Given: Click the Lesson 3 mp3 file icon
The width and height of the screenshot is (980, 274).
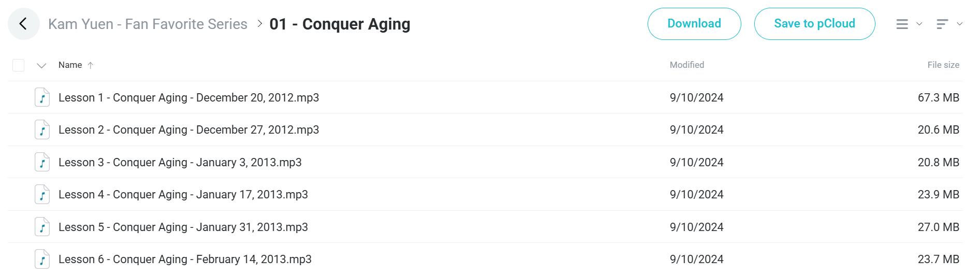Looking at the screenshot, I should [x=42, y=162].
